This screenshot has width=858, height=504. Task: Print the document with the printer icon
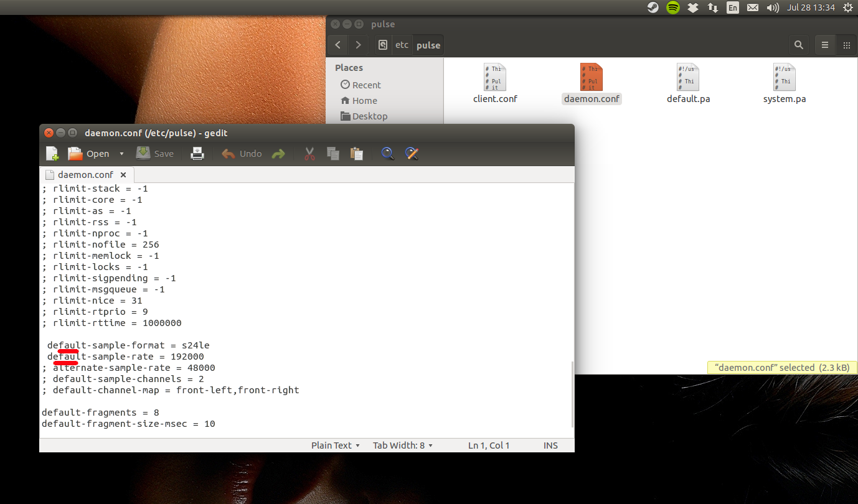[x=197, y=154]
